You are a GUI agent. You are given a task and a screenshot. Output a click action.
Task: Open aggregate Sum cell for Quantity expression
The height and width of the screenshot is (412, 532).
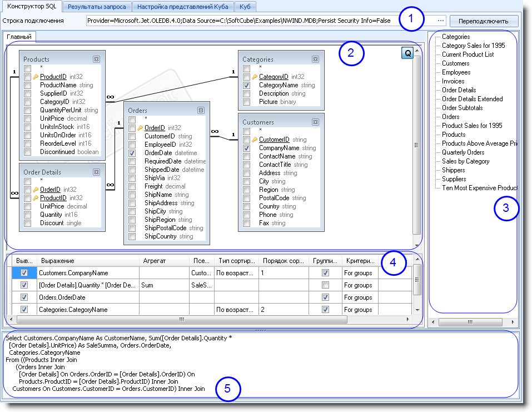point(165,285)
